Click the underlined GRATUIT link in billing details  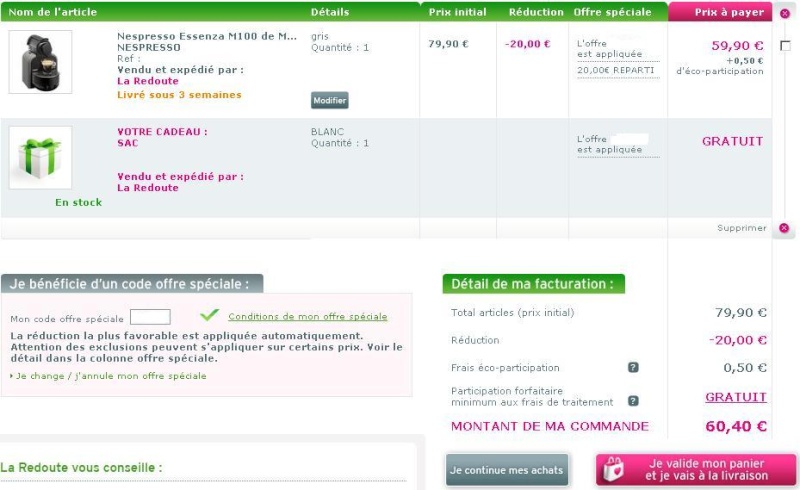tap(735, 397)
